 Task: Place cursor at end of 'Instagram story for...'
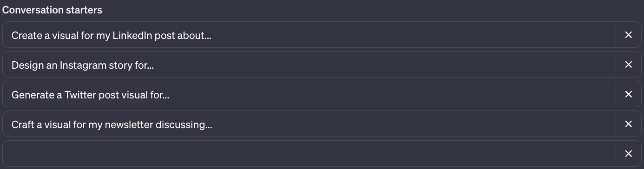pyautogui.click(x=155, y=65)
